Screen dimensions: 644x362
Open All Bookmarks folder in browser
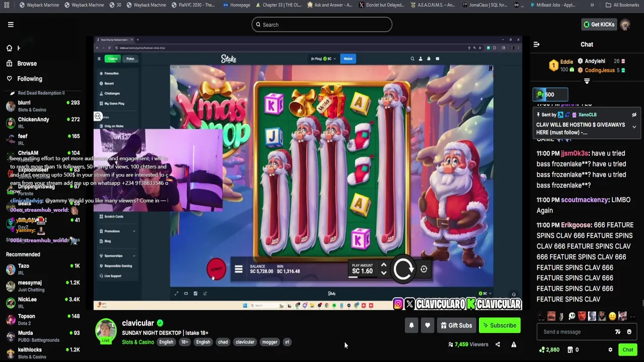[x=622, y=5]
